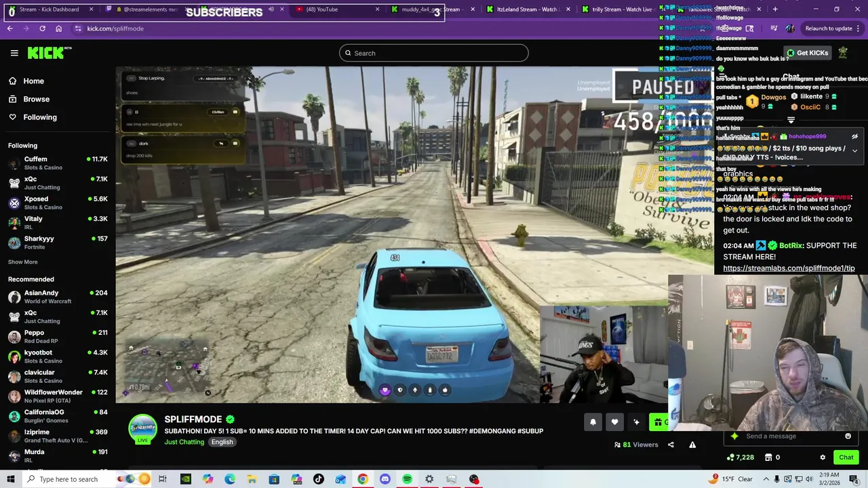Open Sharkyyy channel in Following list
This screenshot has width=868, height=488.
click(58, 243)
